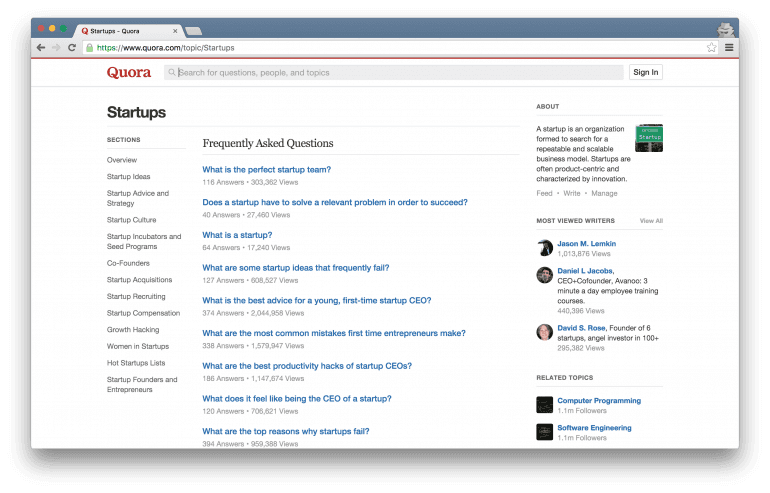This screenshot has height=493, width=770.
Task: Open a new browser tab
Action: [193, 31]
